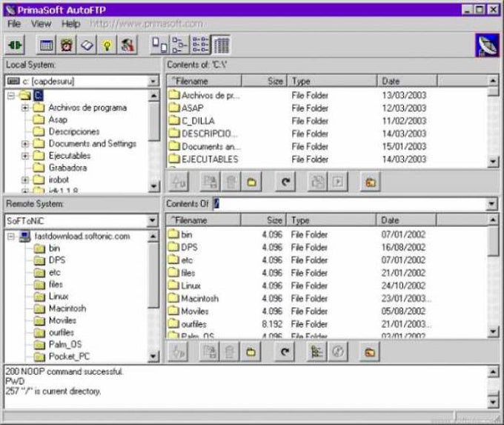Image resolution: width=504 pixels, height=425 pixels.
Task: Create new folder in remote pane toolbar
Action: click(x=251, y=352)
